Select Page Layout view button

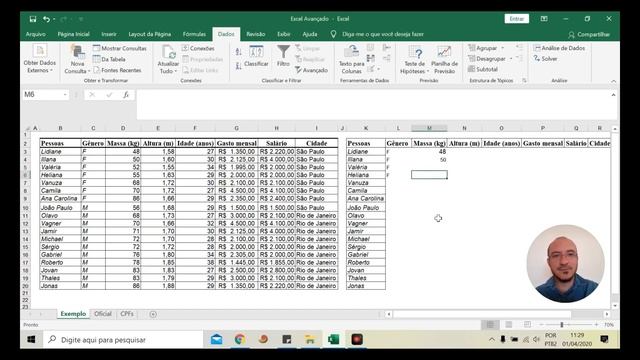pos(509,324)
